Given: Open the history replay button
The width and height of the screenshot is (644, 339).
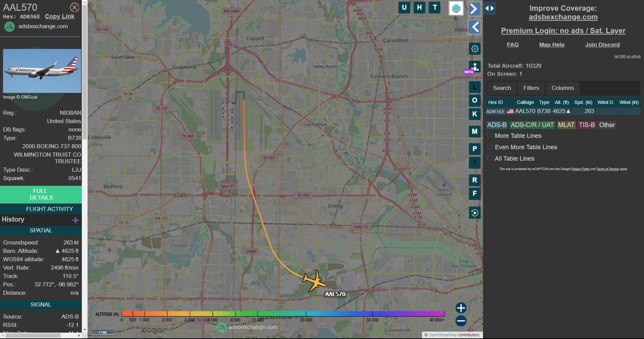Looking at the screenshot, I should tap(475, 213).
